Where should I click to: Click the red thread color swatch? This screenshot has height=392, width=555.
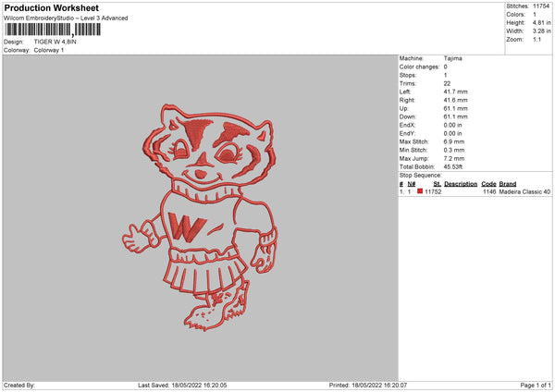click(x=420, y=191)
